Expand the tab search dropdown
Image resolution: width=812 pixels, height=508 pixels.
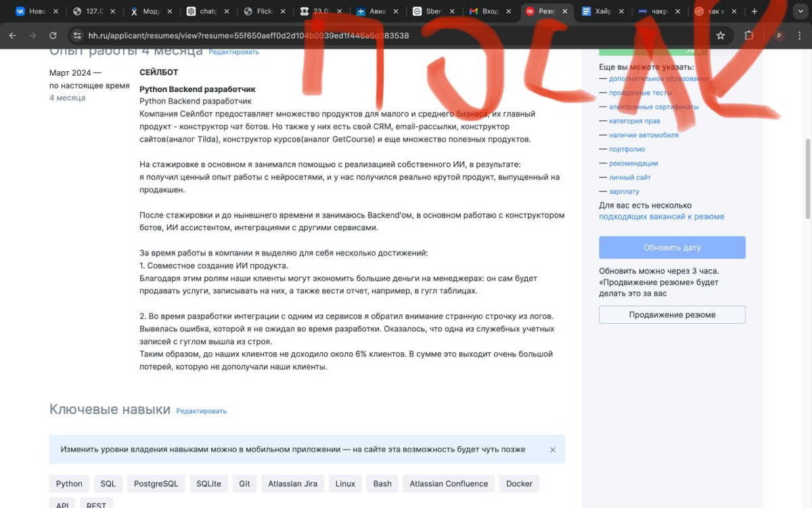[x=799, y=12]
